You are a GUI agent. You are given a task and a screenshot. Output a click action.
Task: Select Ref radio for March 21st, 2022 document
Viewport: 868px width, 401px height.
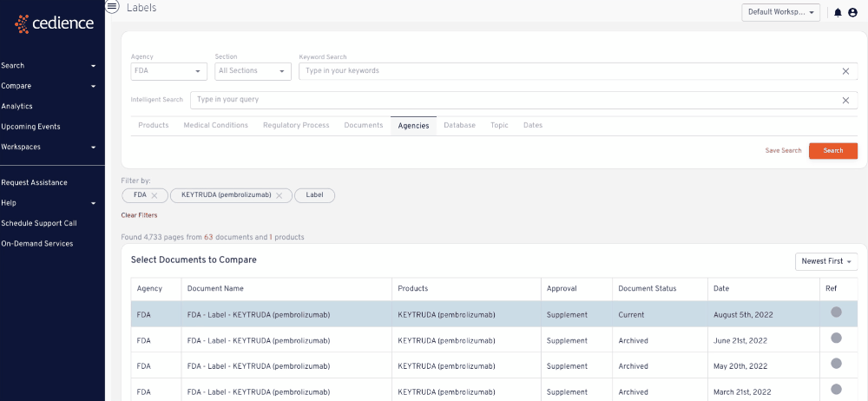(837, 389)
